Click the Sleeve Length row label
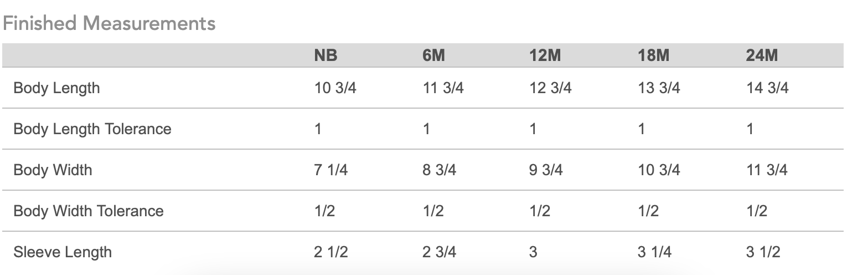The height and width of the screenshot is (275, 868). 63,252
